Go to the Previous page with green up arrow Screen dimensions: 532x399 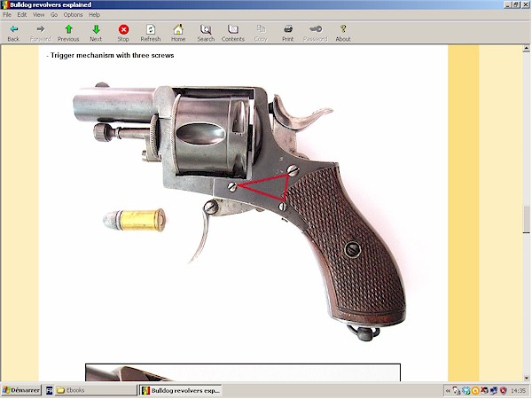click(68, 29)
